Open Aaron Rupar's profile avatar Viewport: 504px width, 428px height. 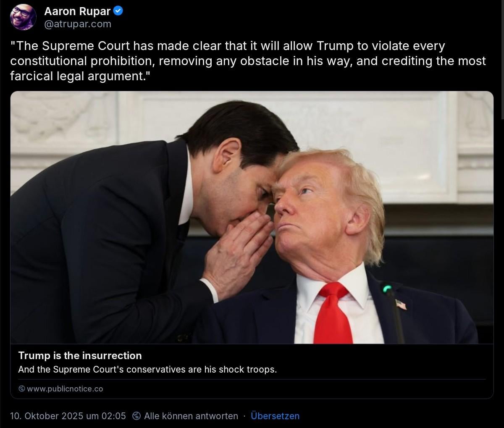[23, 17]
